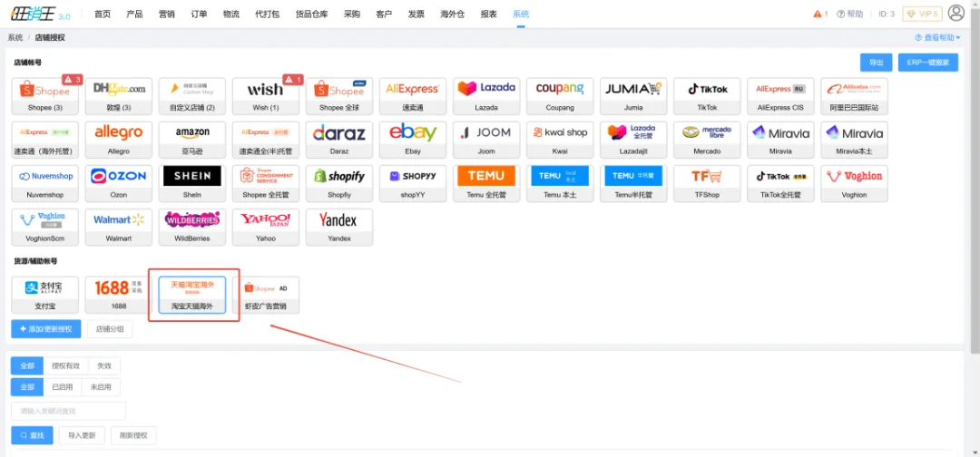
Task: Click the 查找 search button
Action: [32, 435]
